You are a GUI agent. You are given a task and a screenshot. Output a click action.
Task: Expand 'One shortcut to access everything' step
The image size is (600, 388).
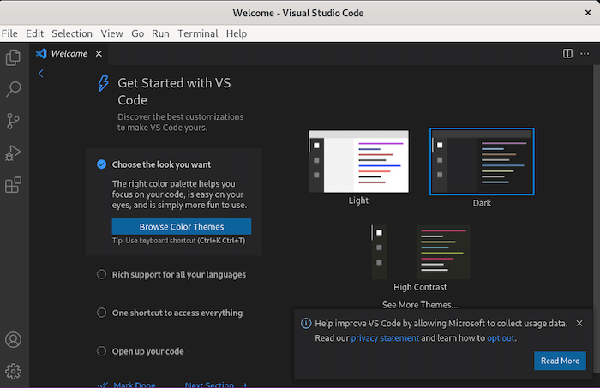pyautogui.click(x=177, y=313)
